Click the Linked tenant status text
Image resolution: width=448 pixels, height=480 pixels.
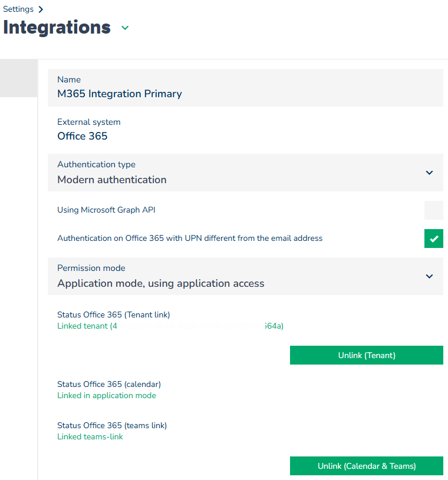tap(170, 326)
